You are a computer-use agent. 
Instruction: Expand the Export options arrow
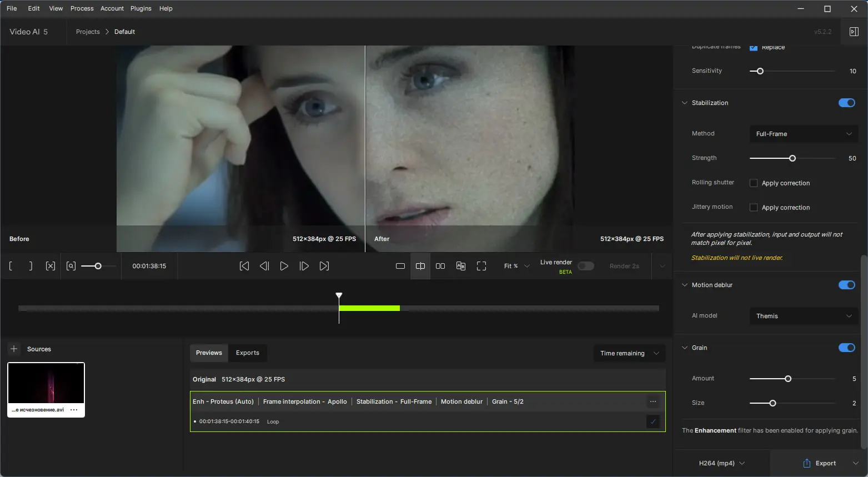coord(856,463)
